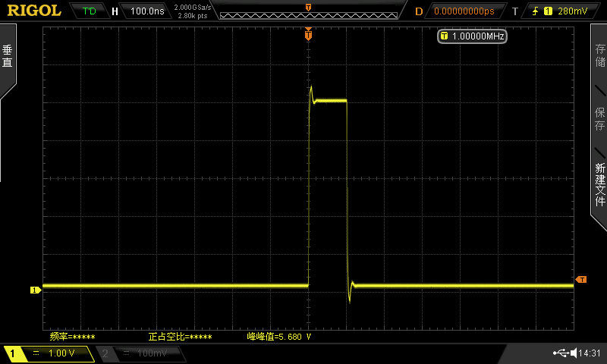
Task: Click the channel 1 trigger source badge
Action: click(x=548, y=11)
